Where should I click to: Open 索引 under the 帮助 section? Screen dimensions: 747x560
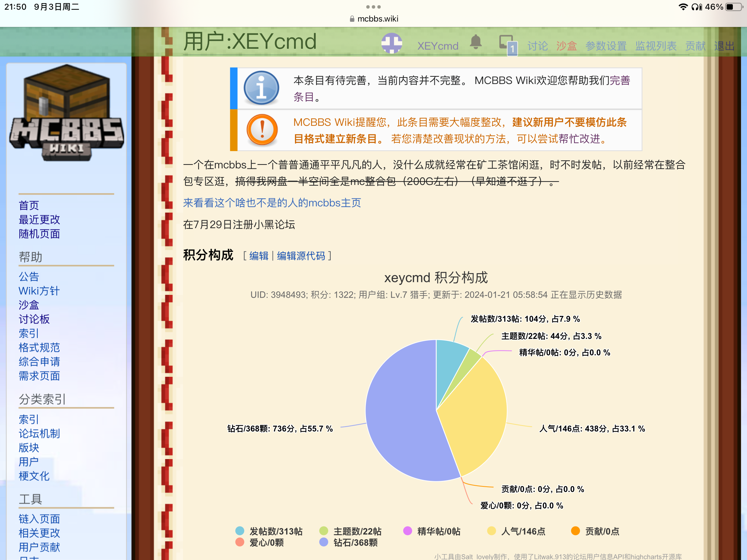pos(29,334)
